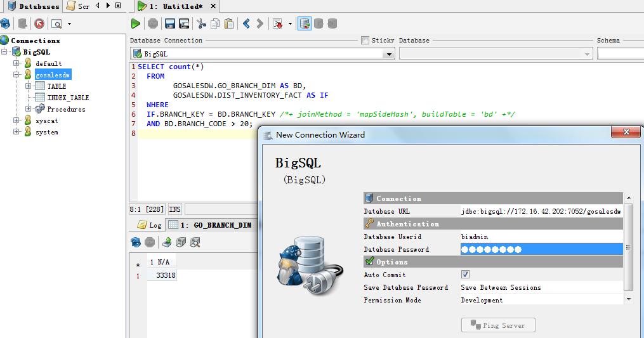The height and width of the screenshot is (338, 644).
Task: Collapse the gosalesdw schema node
Action: point(16,75)
